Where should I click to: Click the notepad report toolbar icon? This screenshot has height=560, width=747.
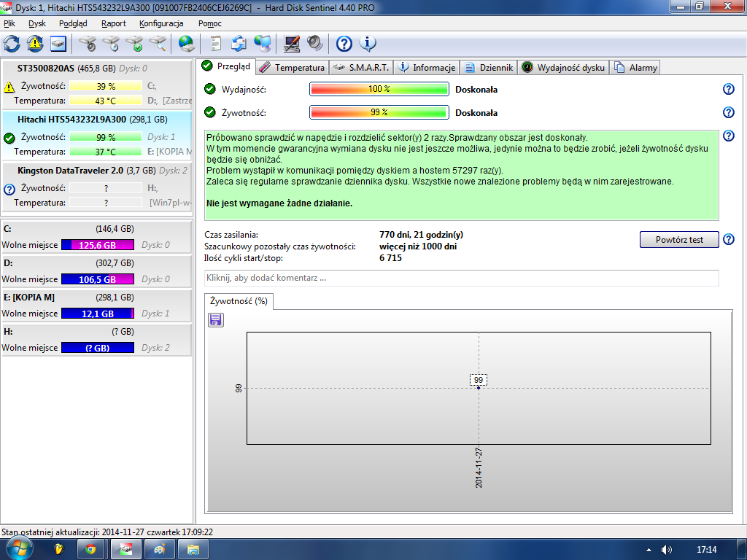216,44
